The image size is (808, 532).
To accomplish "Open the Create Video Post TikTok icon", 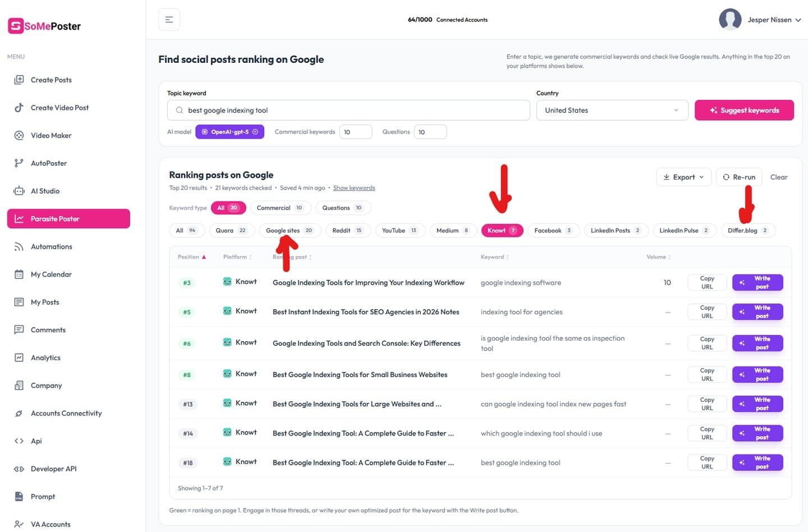I will tap(19, 108).
